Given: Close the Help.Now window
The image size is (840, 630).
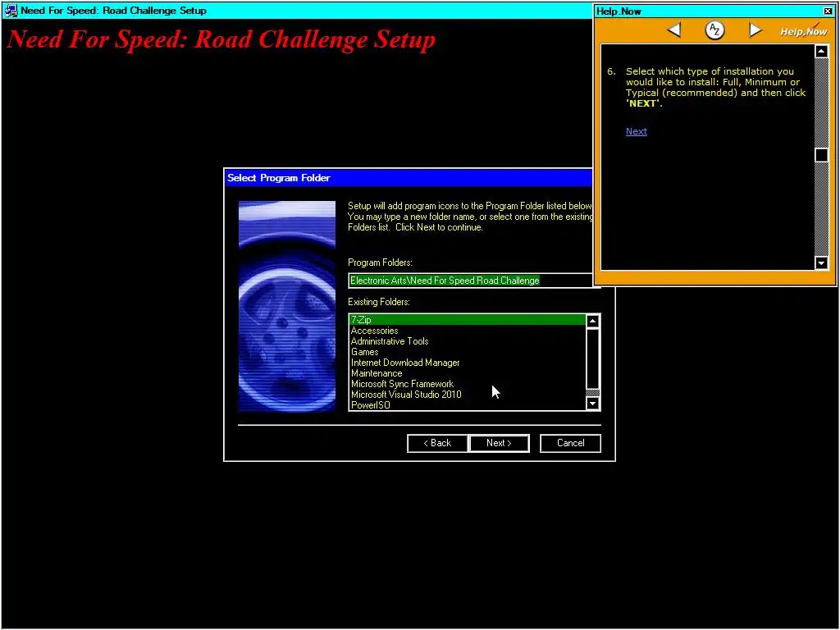Looking at the screenshot, I should 828,11.
